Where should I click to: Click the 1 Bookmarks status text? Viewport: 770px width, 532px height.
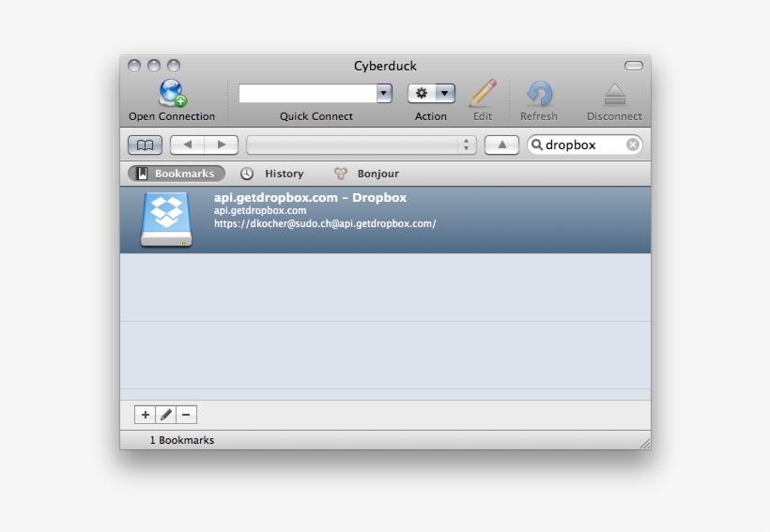tap(182, 440)
